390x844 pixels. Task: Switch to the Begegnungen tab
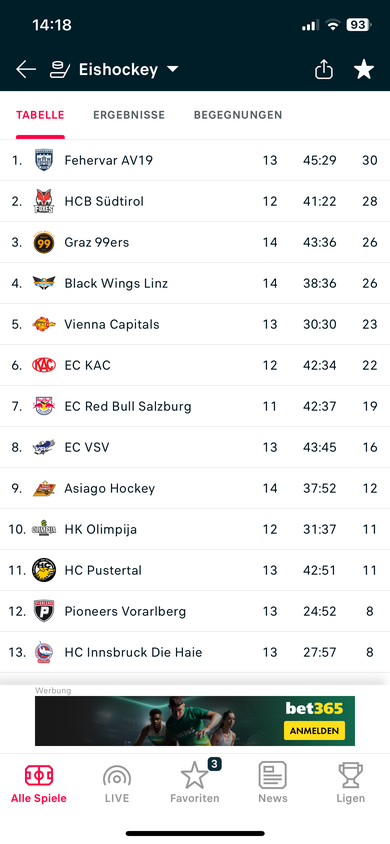pos(238,115)
